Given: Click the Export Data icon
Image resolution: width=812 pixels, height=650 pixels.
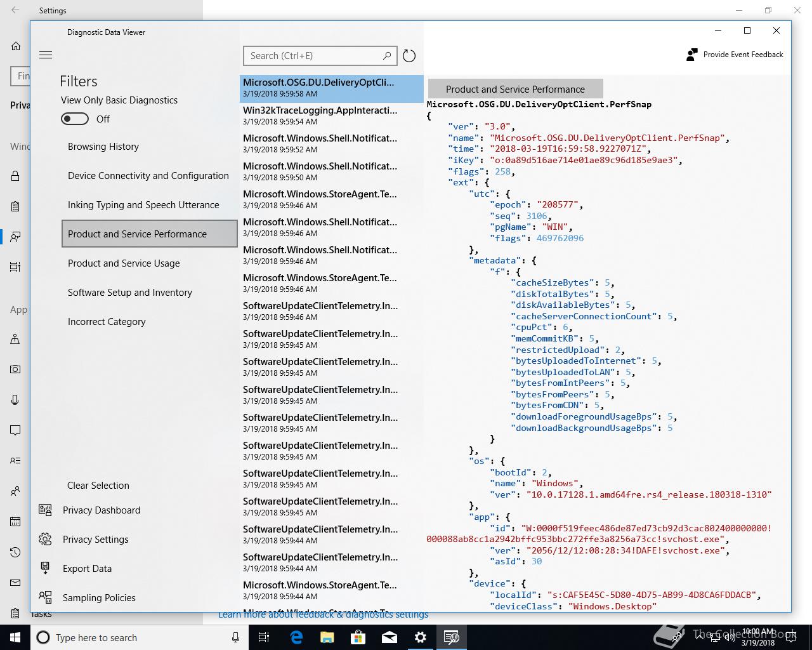Looking at the screenshot, I should tap(45, 568).
